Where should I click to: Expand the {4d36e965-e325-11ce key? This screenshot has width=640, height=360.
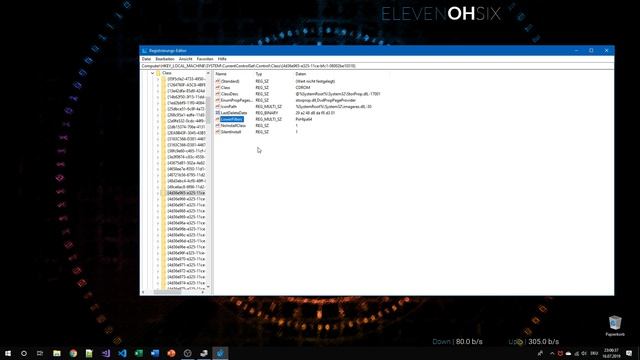point(158,193)
